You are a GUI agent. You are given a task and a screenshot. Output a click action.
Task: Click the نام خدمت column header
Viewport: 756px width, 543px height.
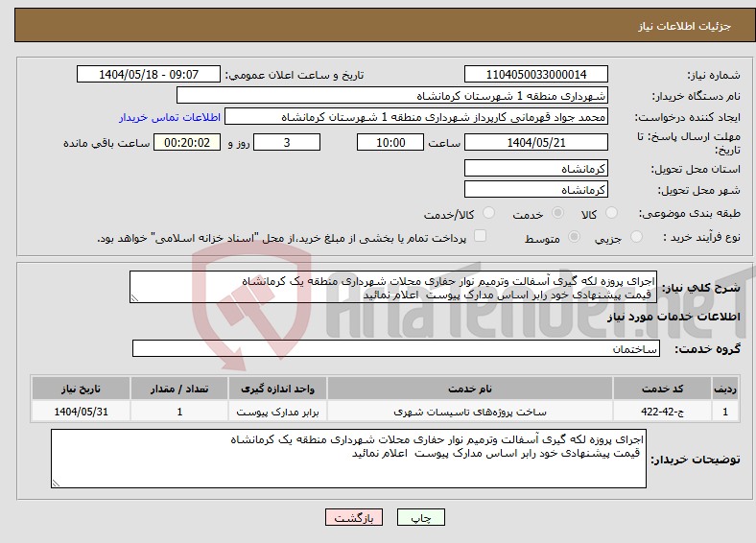tap(469, 389)
